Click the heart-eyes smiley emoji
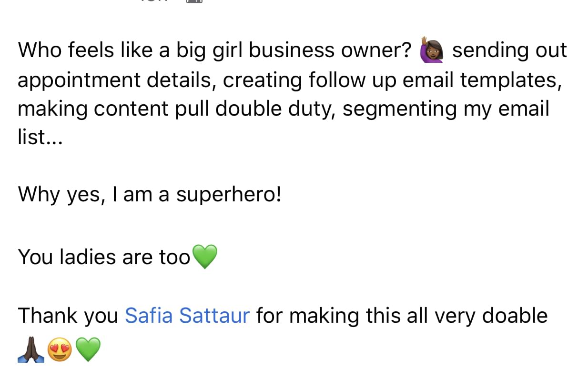588x368 pixels. click(60, 350)
